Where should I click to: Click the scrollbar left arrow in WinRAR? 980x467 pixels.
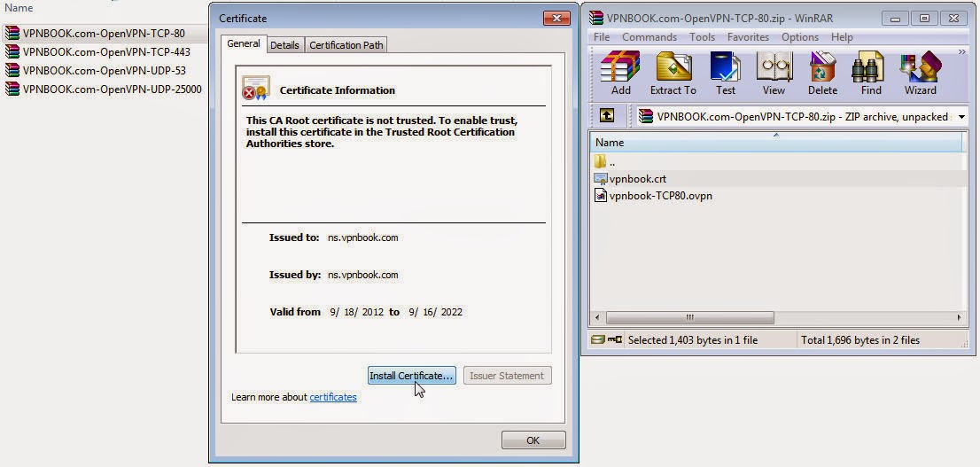pyautogui.click(x=597, y=317)
